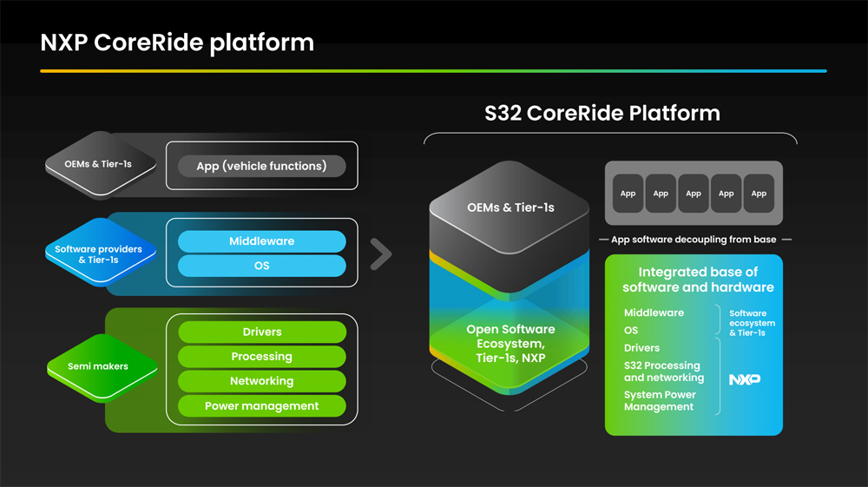Click Open Software Ecosystem, Tier-1s, NXP layer
Screen dimensions: 868x487
pos(510,344)
